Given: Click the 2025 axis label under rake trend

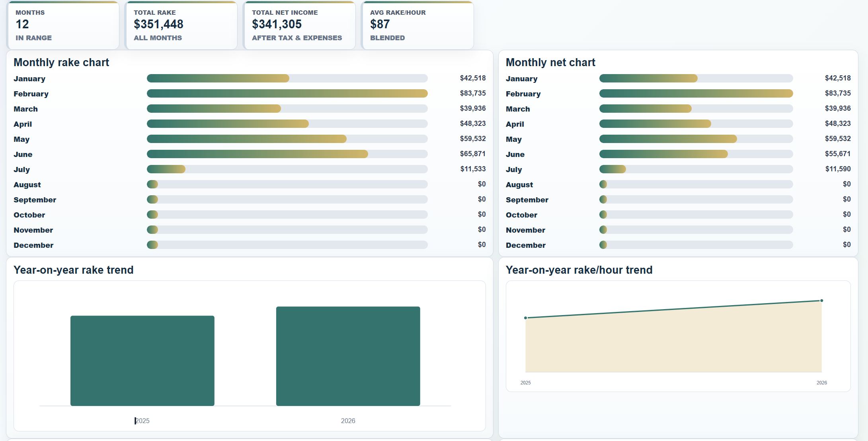Looking at the screenshot, I should (142, 421).
